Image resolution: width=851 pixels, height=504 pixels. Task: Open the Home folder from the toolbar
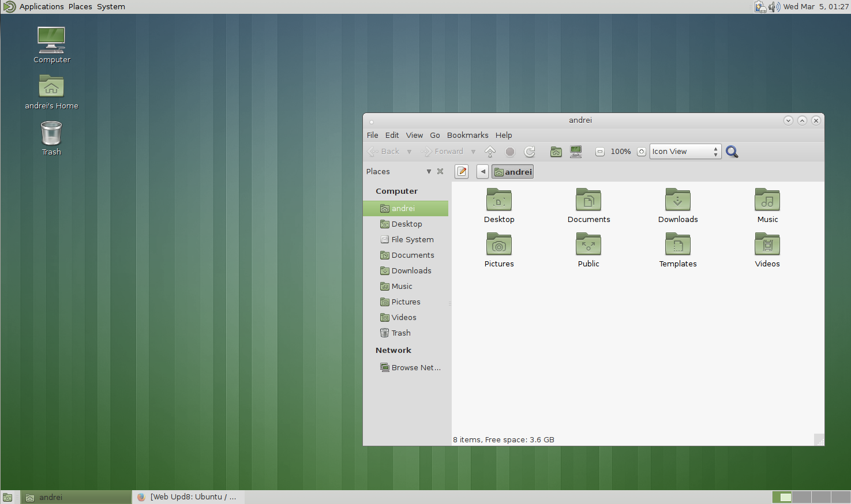556,151
